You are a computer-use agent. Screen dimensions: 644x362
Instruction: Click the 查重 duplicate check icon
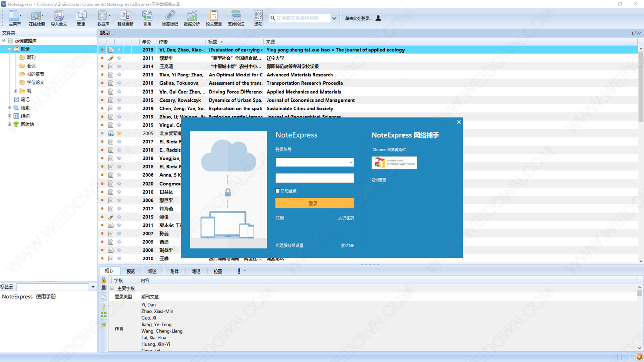pyautogui.click(x=81, y=18)
